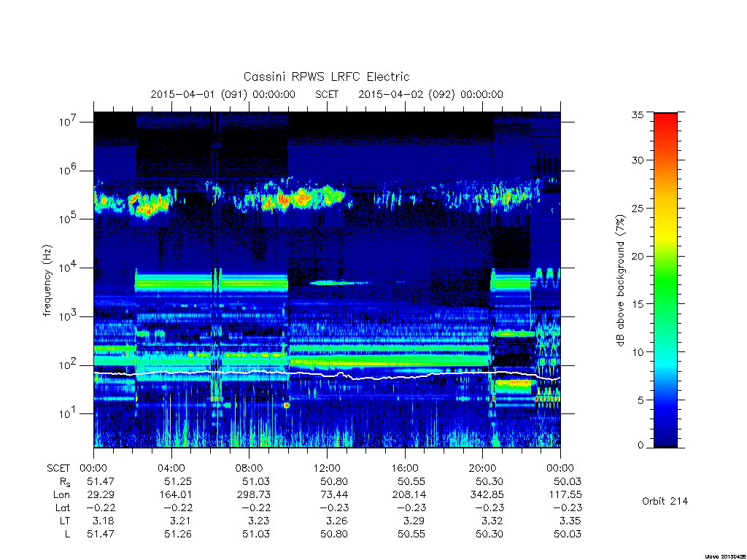Click the L row value '51.47'
Screen dimensions: 747x560
click(x=101, y=534)
